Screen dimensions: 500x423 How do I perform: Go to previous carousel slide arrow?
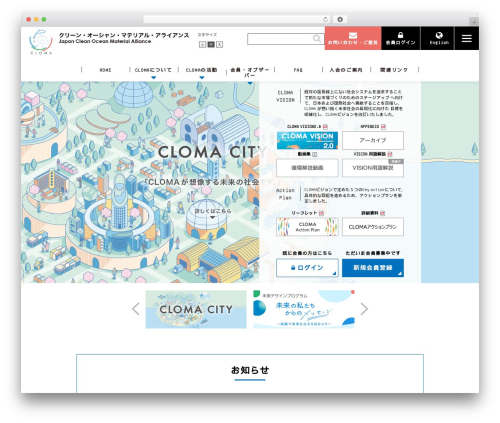[136, 309]
